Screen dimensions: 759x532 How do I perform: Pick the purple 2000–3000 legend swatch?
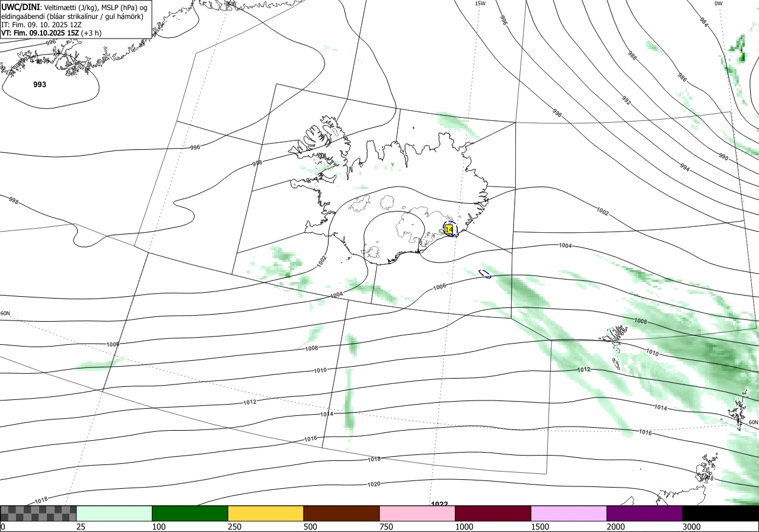(645, 513)
